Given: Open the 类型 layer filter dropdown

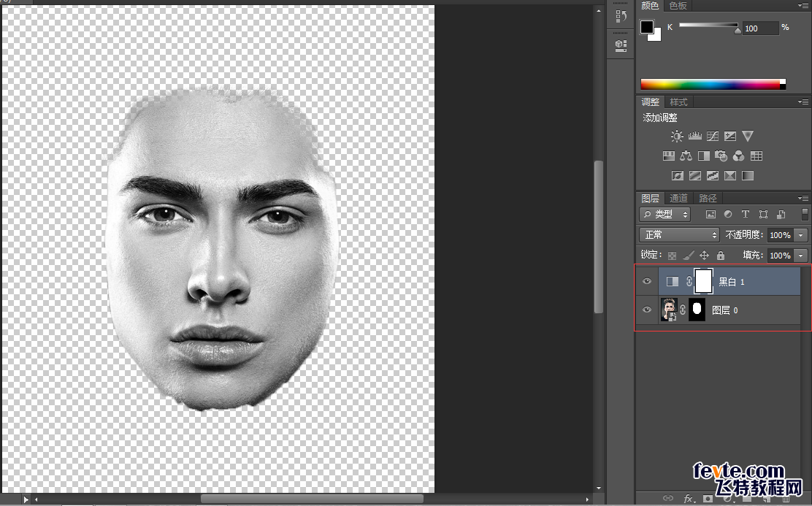Looking at the screenshot, I should (665, 215).
